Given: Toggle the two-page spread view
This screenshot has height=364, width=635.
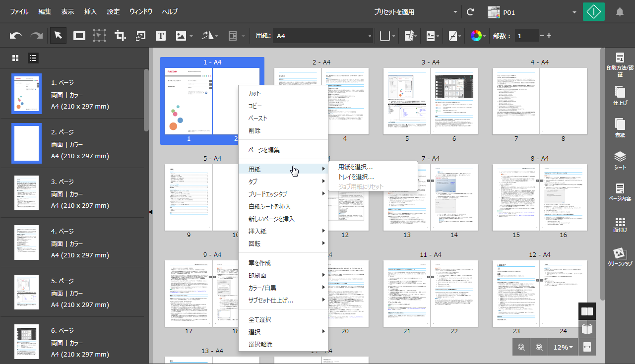Looking at the screenshot, I should (587, 311).
